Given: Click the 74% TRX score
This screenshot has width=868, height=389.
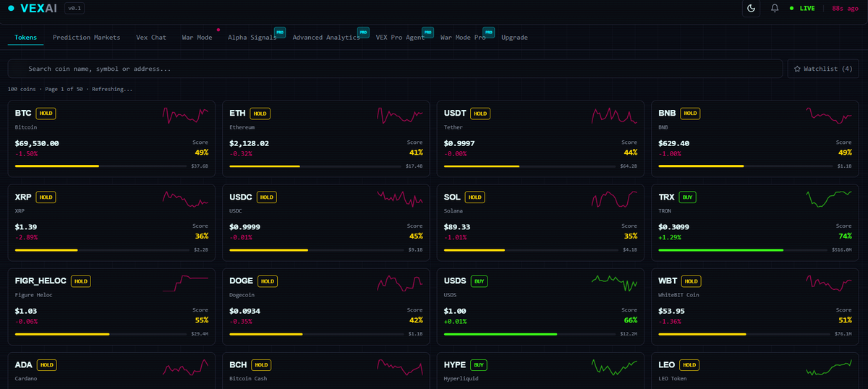Looking at the screenshot, I should coord(844,236).
